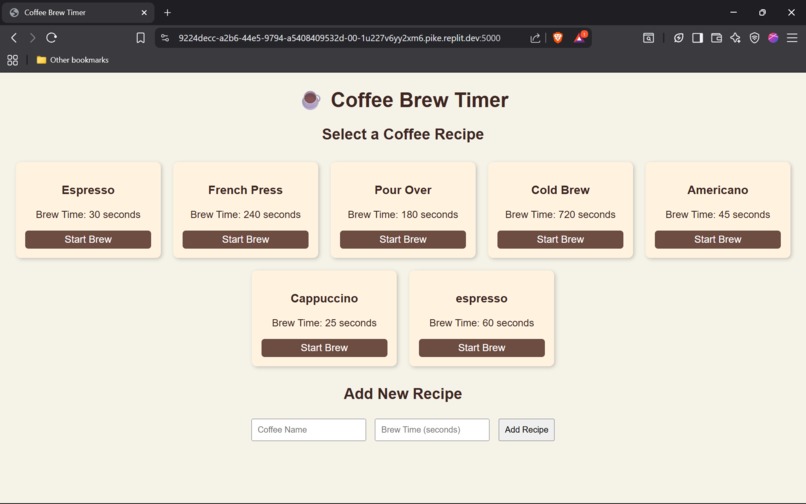Minimize the browser window
The image size is (806, 504).
point(734,12)
